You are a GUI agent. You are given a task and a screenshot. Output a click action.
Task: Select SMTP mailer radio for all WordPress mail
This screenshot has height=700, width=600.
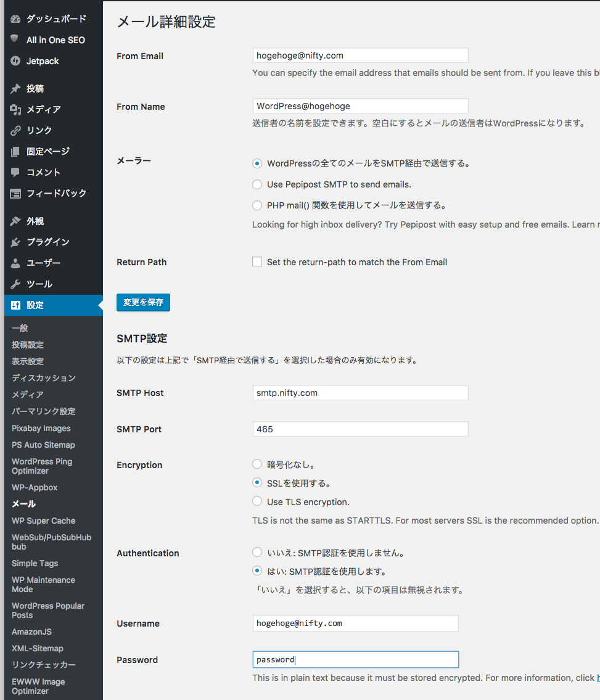(x=257, y=163)
